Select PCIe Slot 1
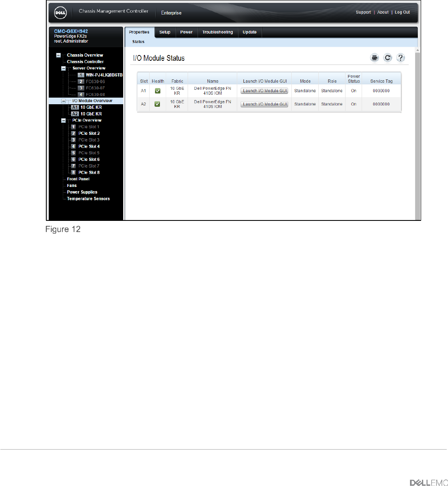The width and height of the screenshot is (448, 486). click(x=89, y=127)
